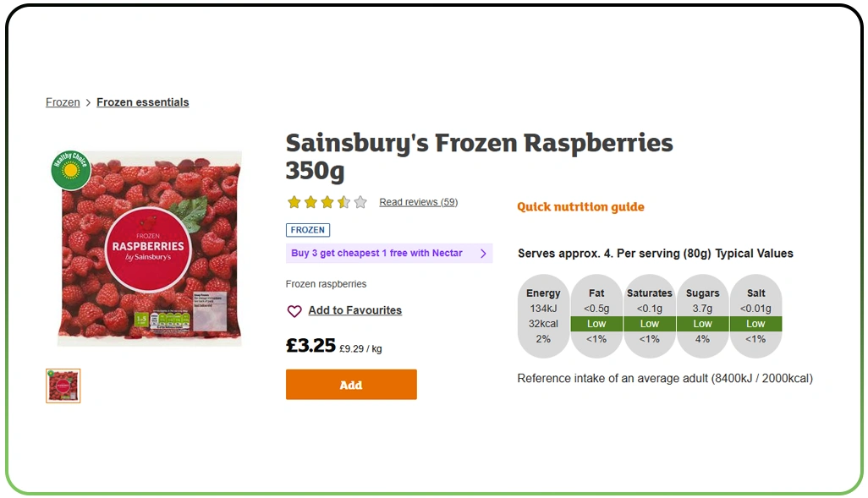
Task: Select the Saturates nutrition pill
Action: coord(650,316)
